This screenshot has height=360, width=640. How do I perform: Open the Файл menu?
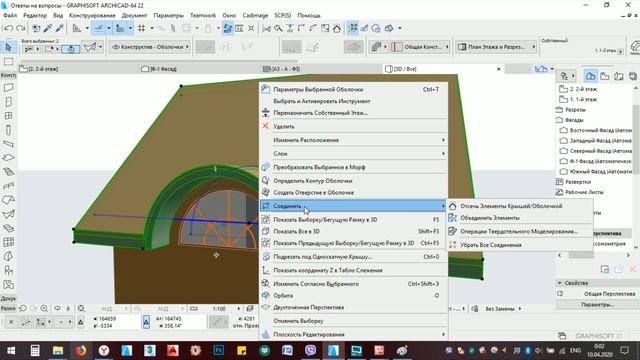tap(10, 16)
